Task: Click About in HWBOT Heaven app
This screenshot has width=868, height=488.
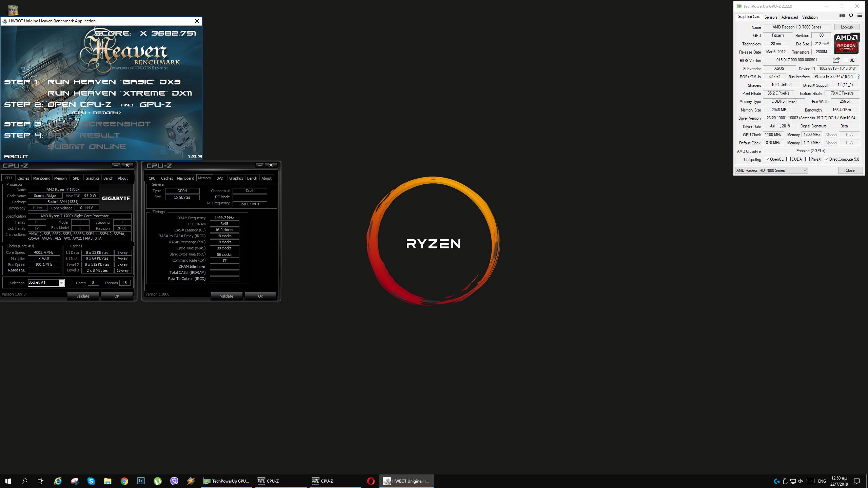Action: point(16,157)
